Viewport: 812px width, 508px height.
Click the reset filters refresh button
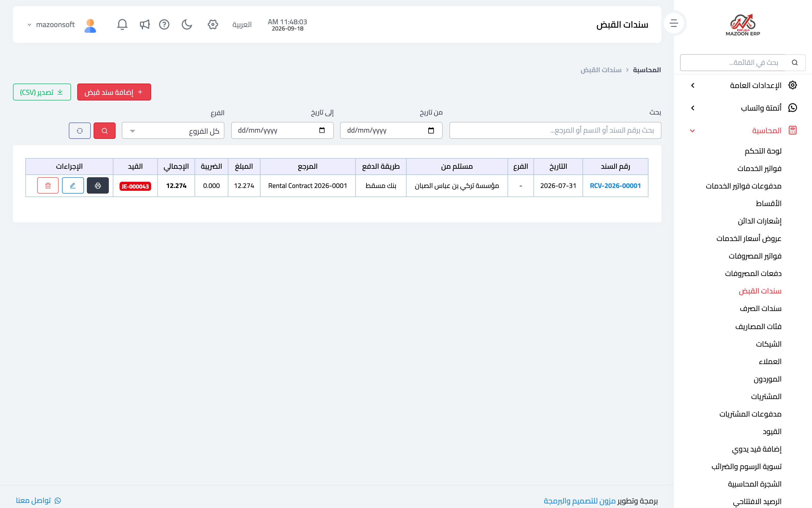pyautogui.click(x=80, y=131)
